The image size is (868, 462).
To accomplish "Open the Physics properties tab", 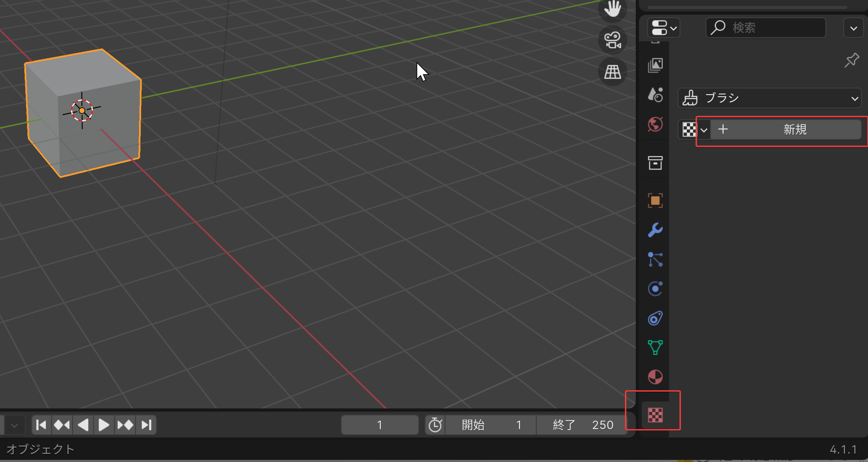I will pyautogui.click(x=655, y=289).
